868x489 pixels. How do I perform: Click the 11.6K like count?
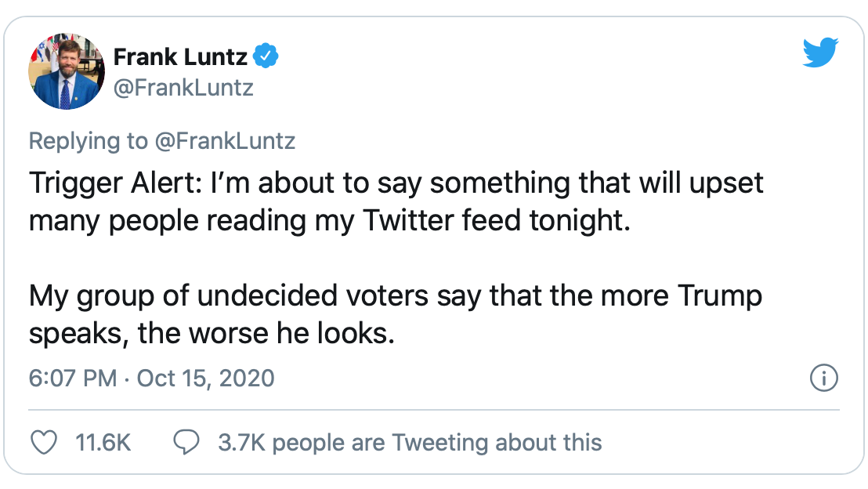(x=103, y=443)
